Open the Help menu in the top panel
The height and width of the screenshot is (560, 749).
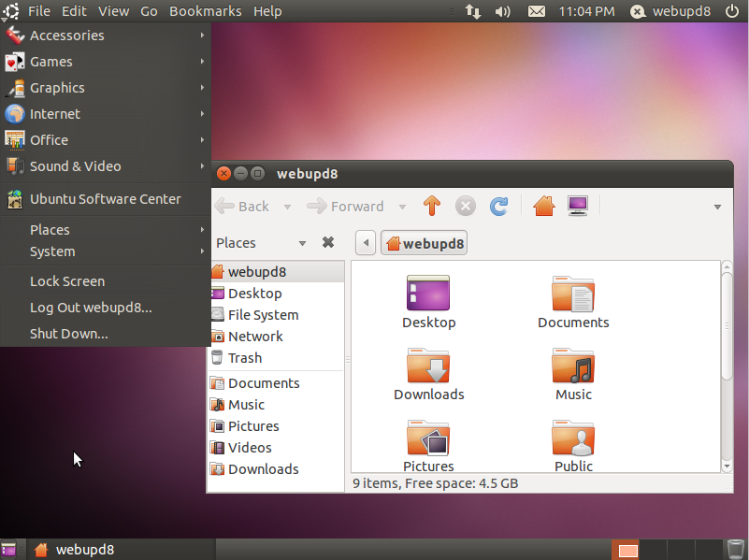(x=267, y=11)
